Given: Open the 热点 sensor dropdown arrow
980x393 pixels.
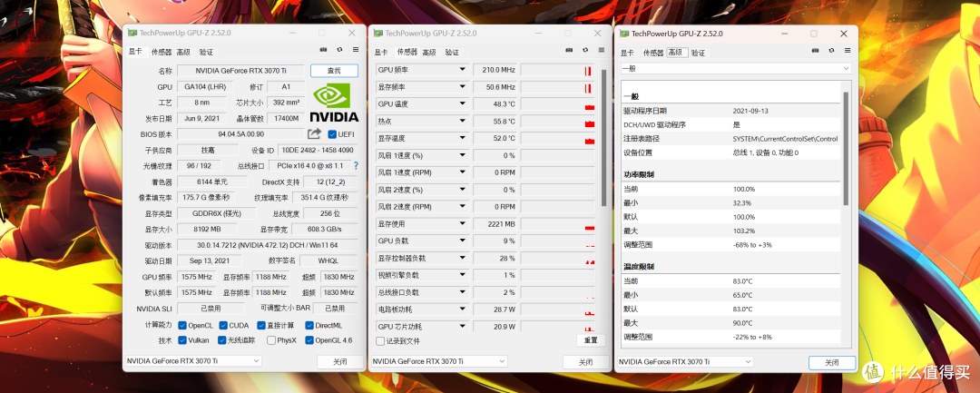Looking at the screenshot, I should (x=463, y=122).
